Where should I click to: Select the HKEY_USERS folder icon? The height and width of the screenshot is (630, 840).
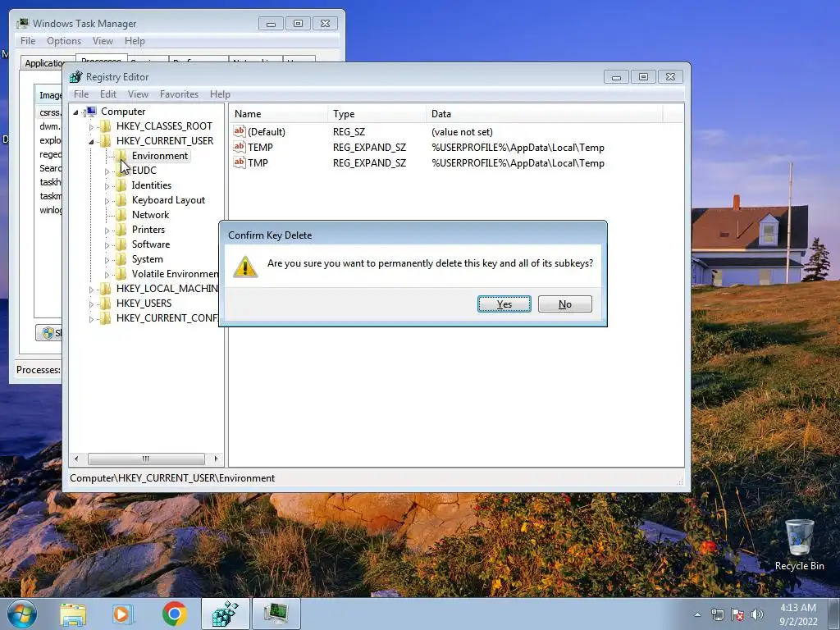pyautogui.click(x=106, y=304)
